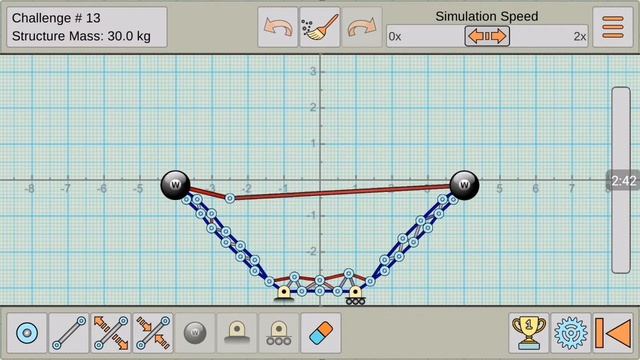Open the hamburger menu
The width and height of the screenshot is (640, 360).
613,27
